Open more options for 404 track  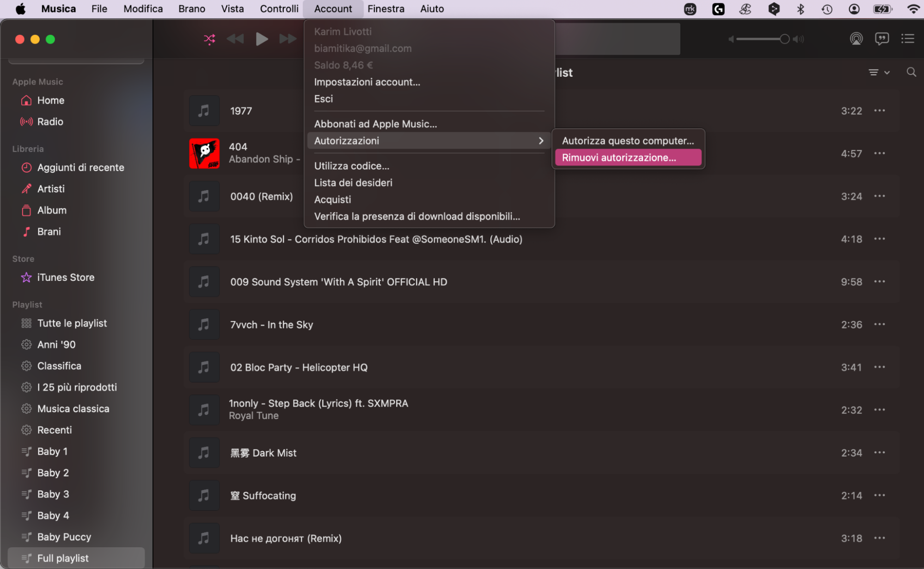[879, 153]
